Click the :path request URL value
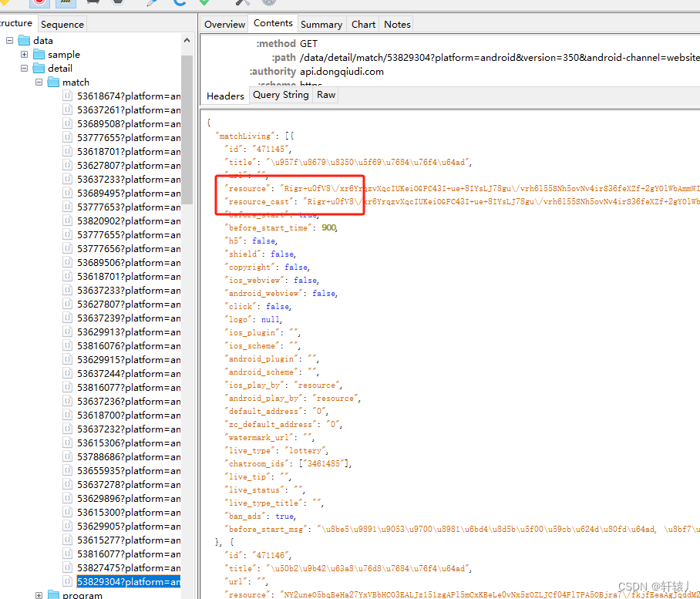700x599 pixels. click(500, 58)
